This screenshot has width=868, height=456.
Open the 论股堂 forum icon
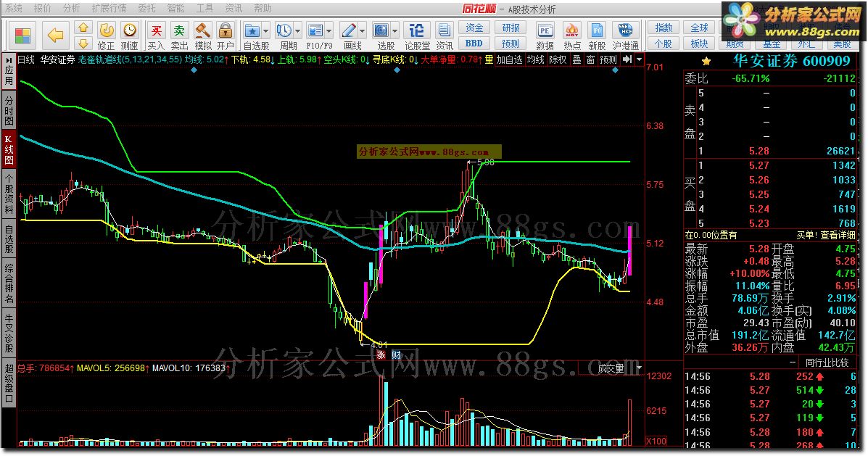pyautogui.click(x=417, y=30)
